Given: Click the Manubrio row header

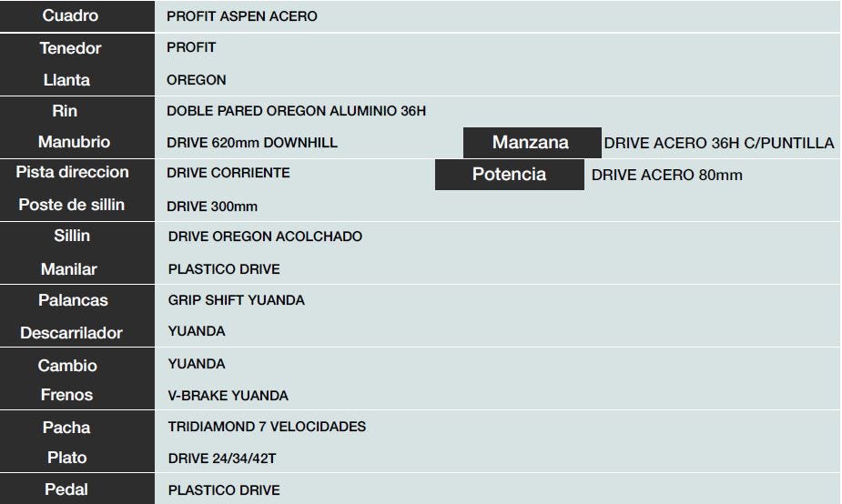Looking at the screenshot, I should pyautogui.click(x=74, y=142).
